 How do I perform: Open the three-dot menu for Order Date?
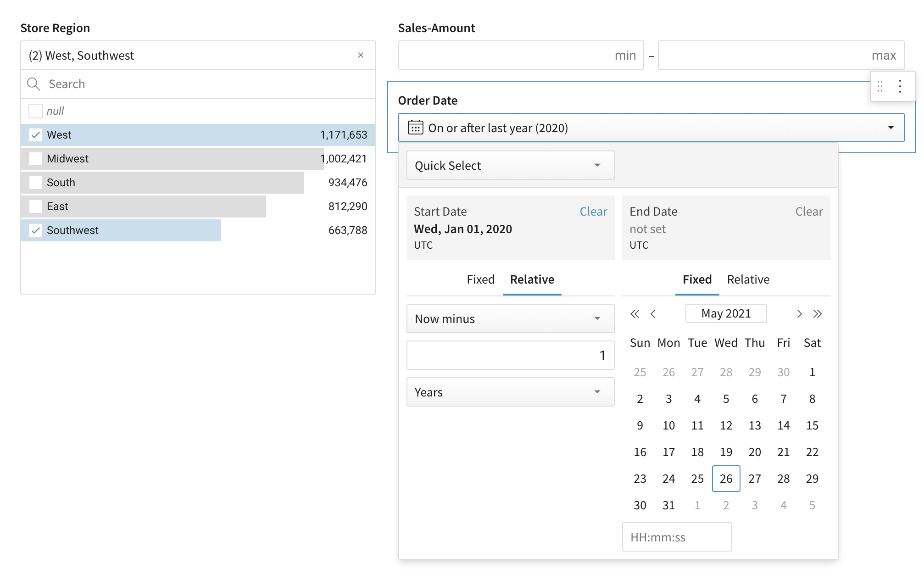tap(900, 86)
